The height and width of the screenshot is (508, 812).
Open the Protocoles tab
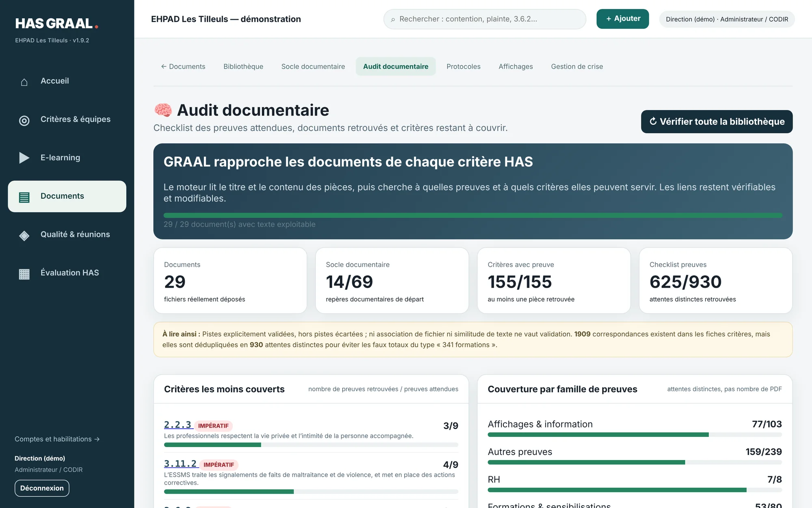463,66
